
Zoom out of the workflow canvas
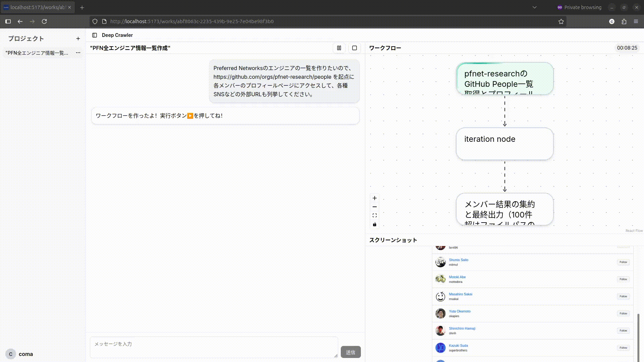click(x=375, y=207)
